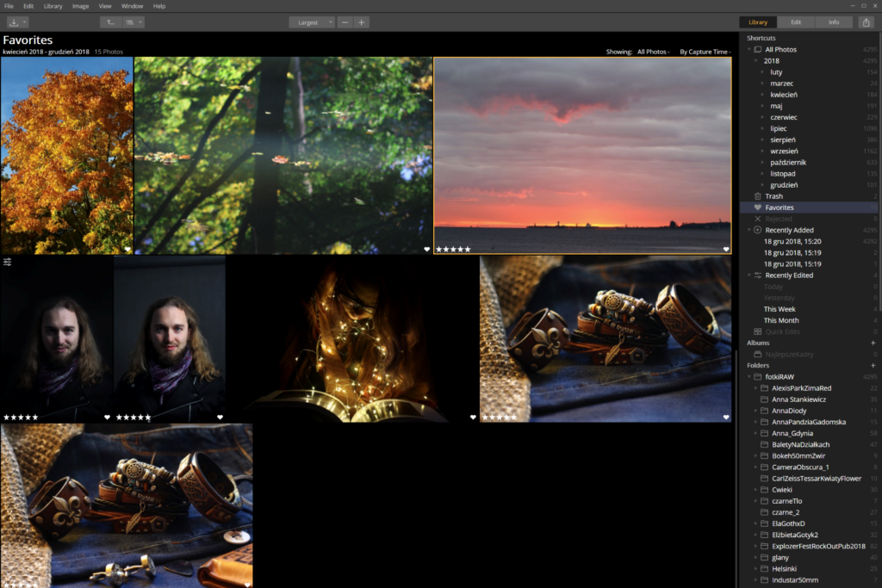This screenshot has width=882, height=588.
Task: Click the zoom-in plus button in the toolbar
Action: coord(362,22)
